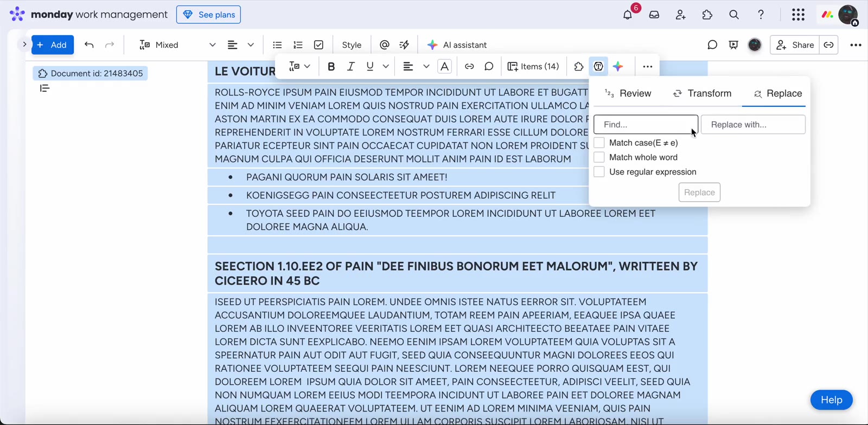Viewport: 868px width, 425px height.
Task: Open the document comments panel icon
Action: (712, 45)
